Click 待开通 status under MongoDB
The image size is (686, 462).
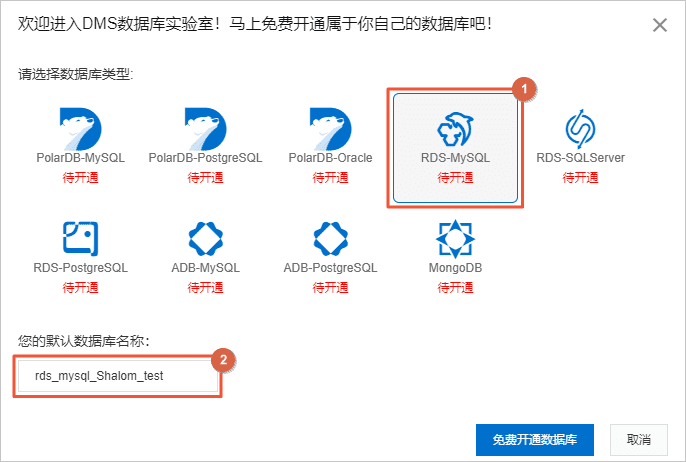(455, 287)
